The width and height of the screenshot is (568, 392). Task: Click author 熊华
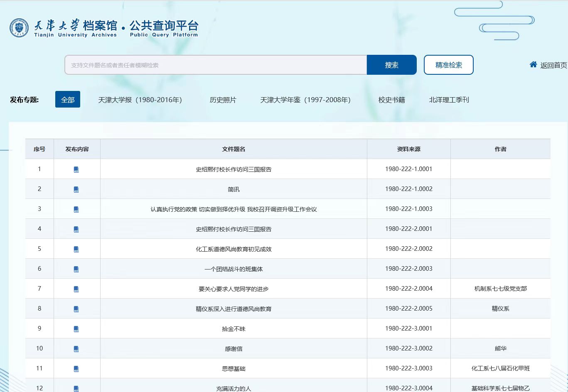[x=500, y=348]
